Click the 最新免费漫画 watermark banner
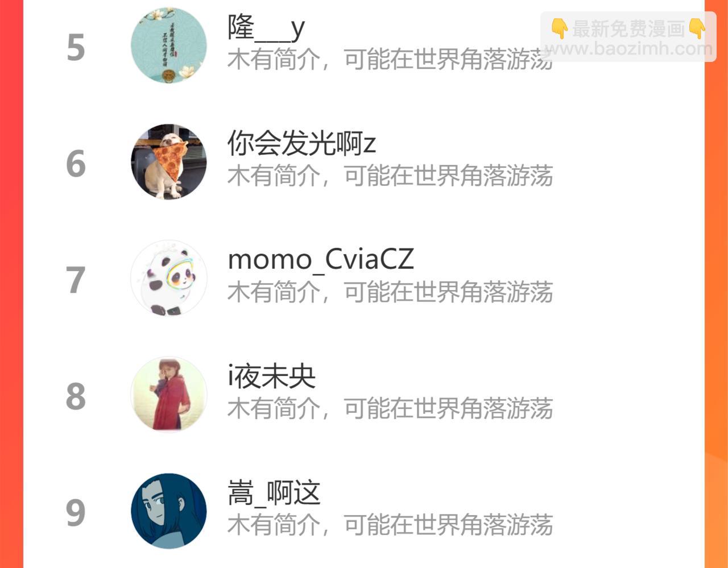The image size is (728, 568). (x=628, y=28)
